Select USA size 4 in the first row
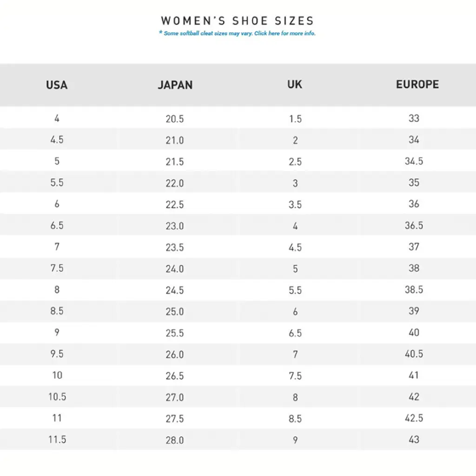 coord(56,119)
